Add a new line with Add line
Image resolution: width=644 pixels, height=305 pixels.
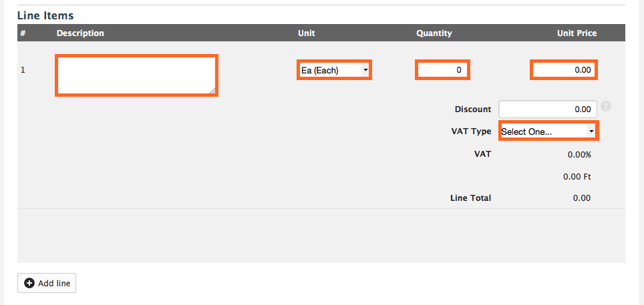[x=47, y=283]
